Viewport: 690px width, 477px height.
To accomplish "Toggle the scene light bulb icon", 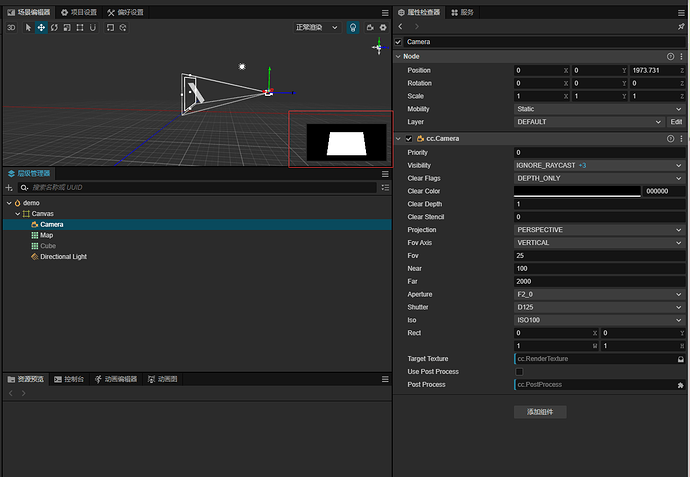I will click(354, 28).
